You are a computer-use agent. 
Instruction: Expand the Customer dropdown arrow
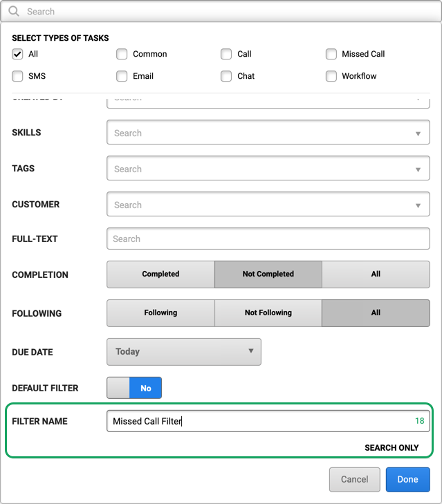point(418,206)
